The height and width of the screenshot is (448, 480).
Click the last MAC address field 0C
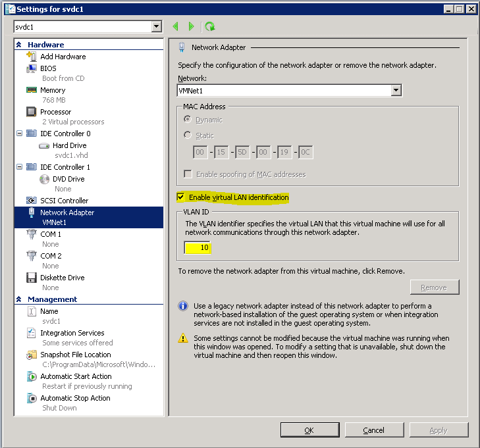tap(306, 152)
